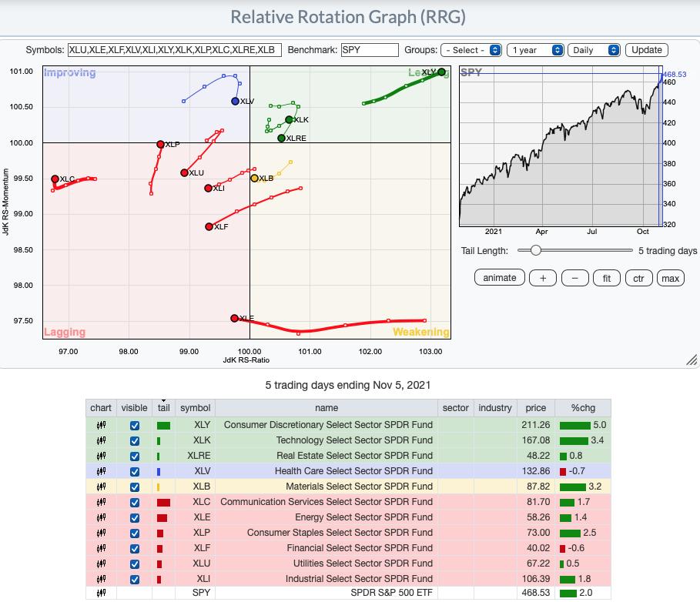The height and width of the screenshot is (602, 700).
Task: Click the XLP data point on the graph
Action: pos(160,144)
